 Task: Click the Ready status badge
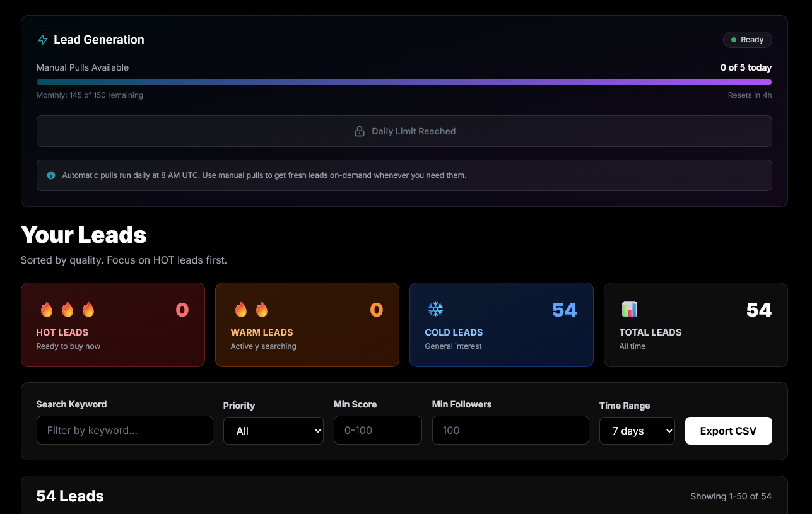[747, 39]
